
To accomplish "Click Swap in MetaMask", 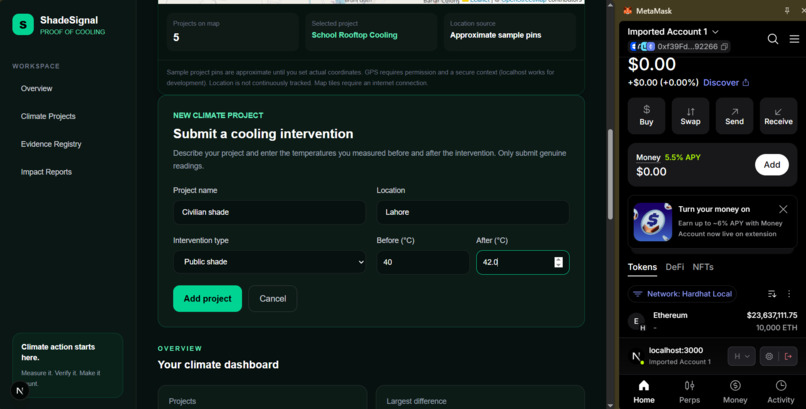I will click(690, 116).
